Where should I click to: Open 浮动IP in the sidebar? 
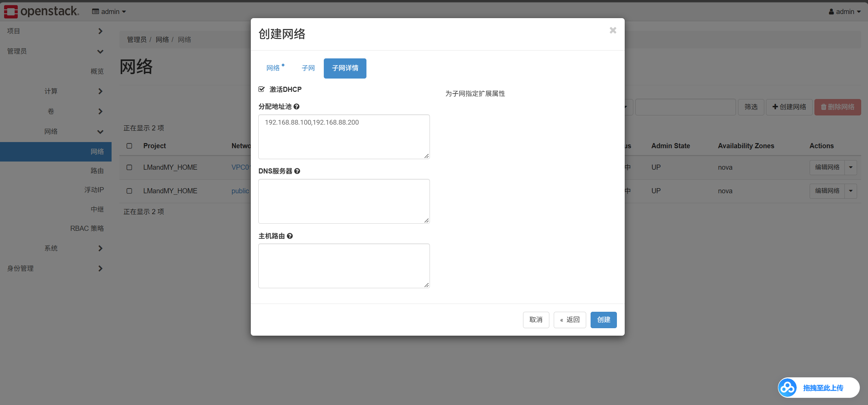(x=94, y=190)
